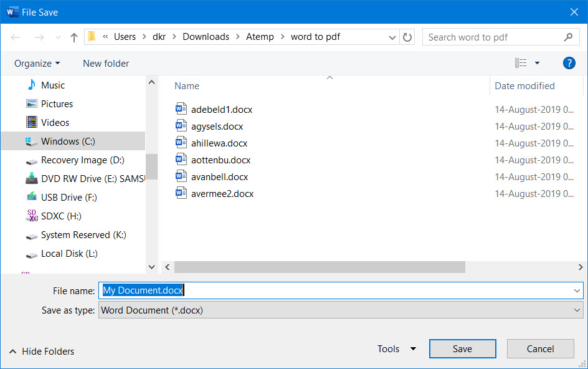Click the folder icon in address bar
Screen dimensions: 588x369
click(92, 36)
